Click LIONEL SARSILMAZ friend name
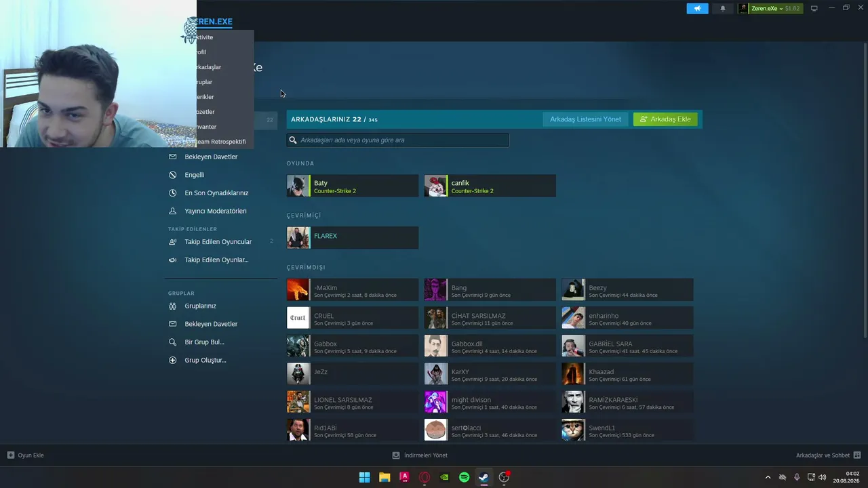 [343, 400]
